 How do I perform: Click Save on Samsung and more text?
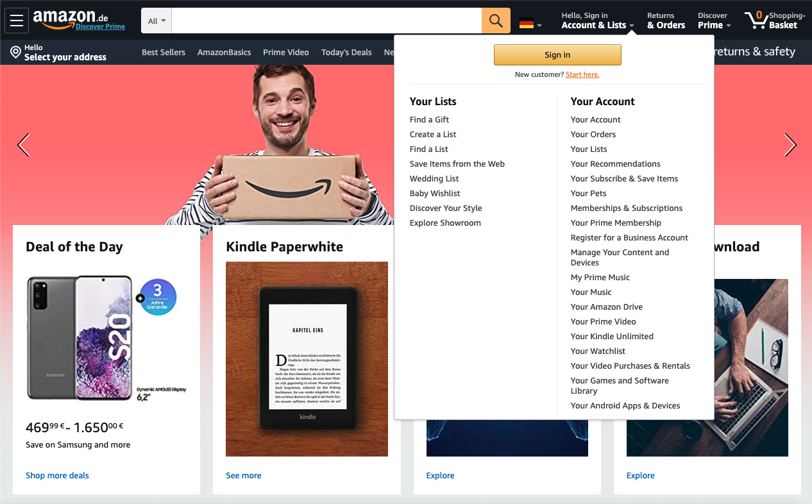tap(78, 444)
